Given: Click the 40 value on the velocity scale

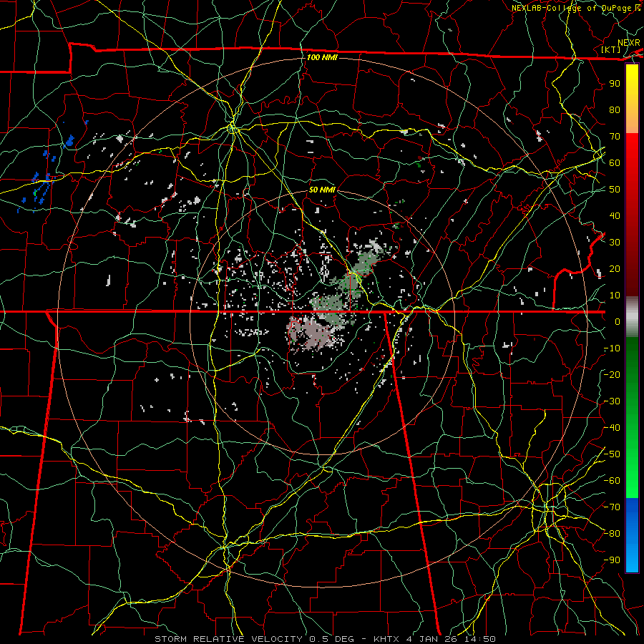Looking at the screenshot, I should pos(615,216).
